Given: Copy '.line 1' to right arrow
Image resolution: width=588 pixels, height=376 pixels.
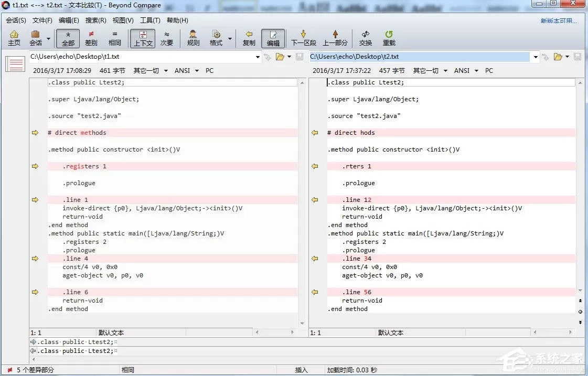Looking at the screenshot, I should click(35, 200).
